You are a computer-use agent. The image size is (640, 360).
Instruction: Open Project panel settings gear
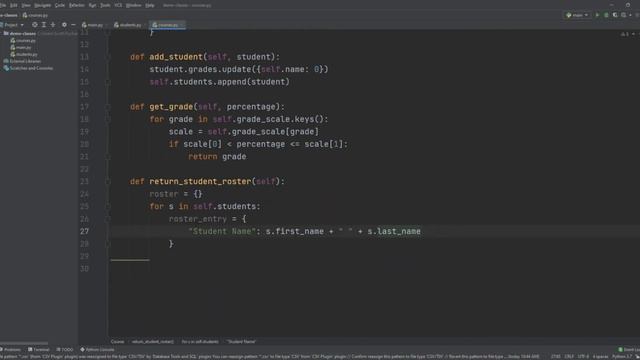coord(64,25)
